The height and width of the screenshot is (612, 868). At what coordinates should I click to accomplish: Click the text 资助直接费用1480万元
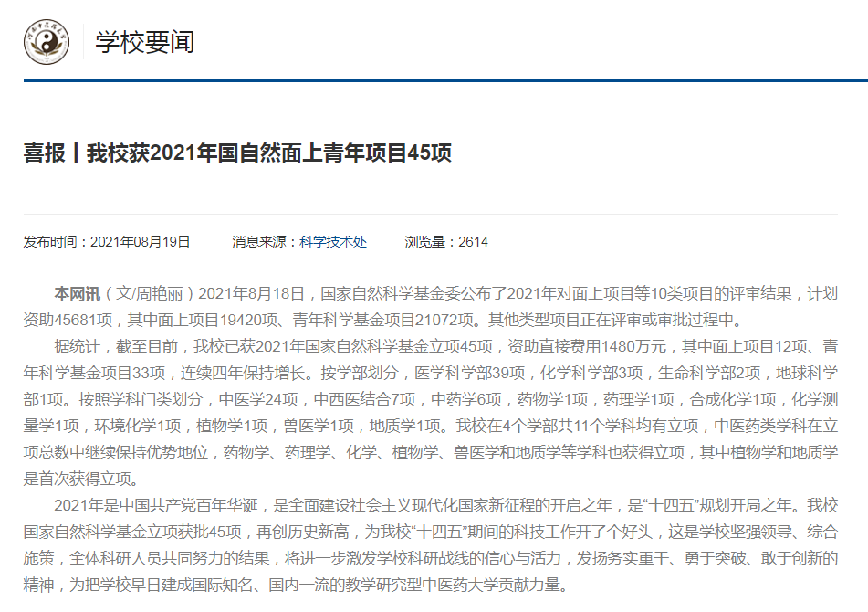590,347
